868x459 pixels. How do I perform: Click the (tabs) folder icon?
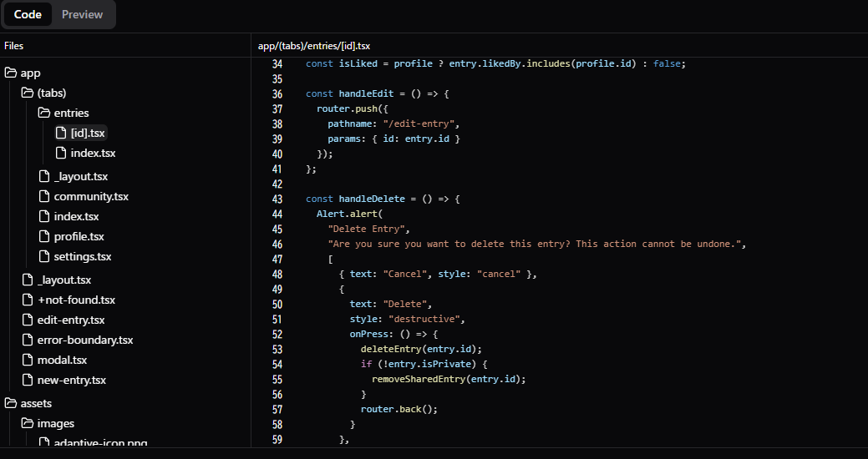click(x=27, y=93)
